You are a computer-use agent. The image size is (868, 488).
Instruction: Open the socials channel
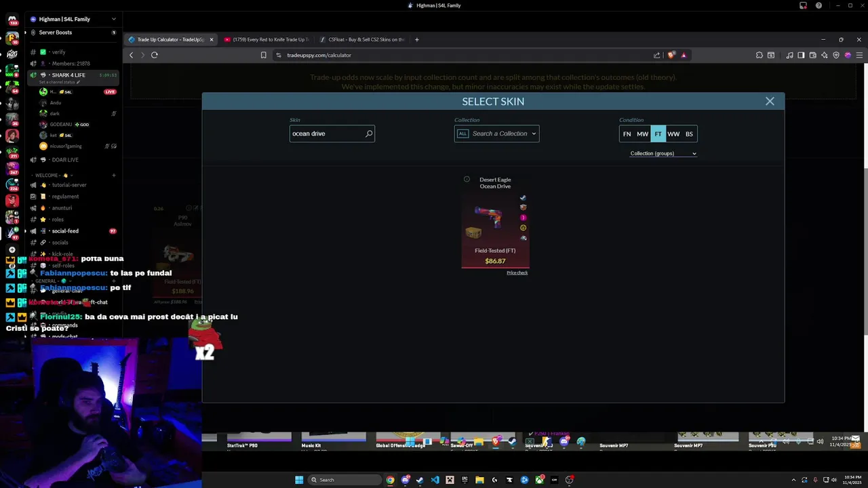(73, 243)
